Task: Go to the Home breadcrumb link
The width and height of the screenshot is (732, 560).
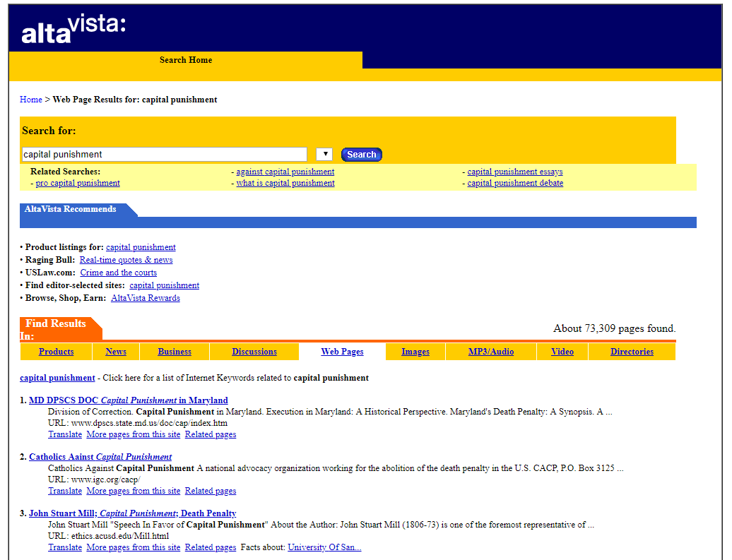Action: click(31, 100)
